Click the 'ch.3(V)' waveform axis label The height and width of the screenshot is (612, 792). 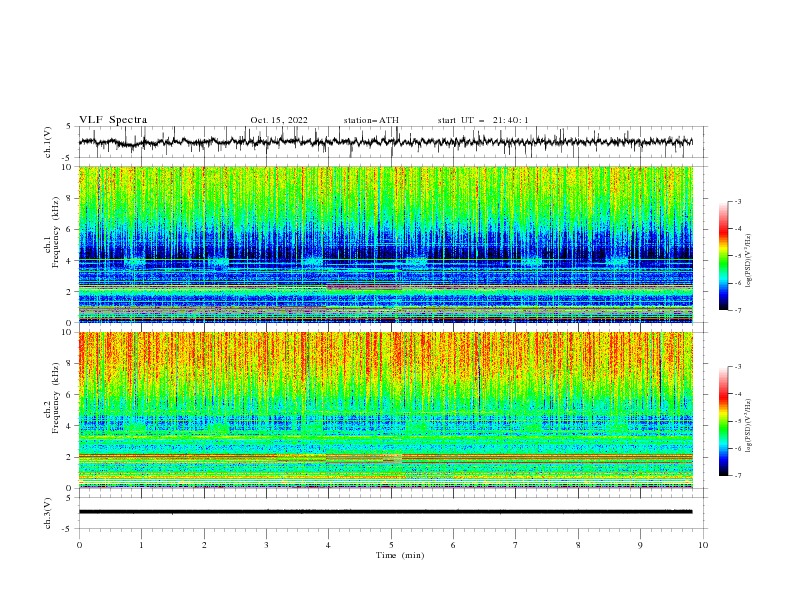48,513
